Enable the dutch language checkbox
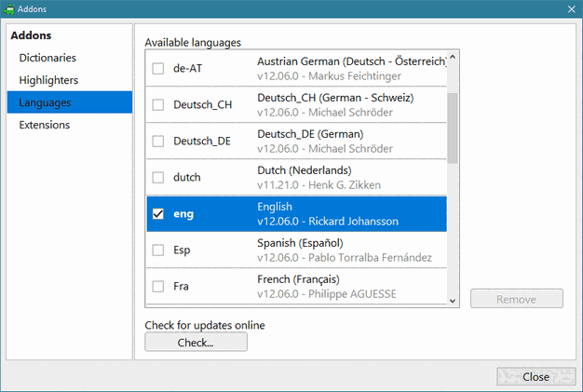583x392 pixels. pyautogui.click(x=157, y=177)
